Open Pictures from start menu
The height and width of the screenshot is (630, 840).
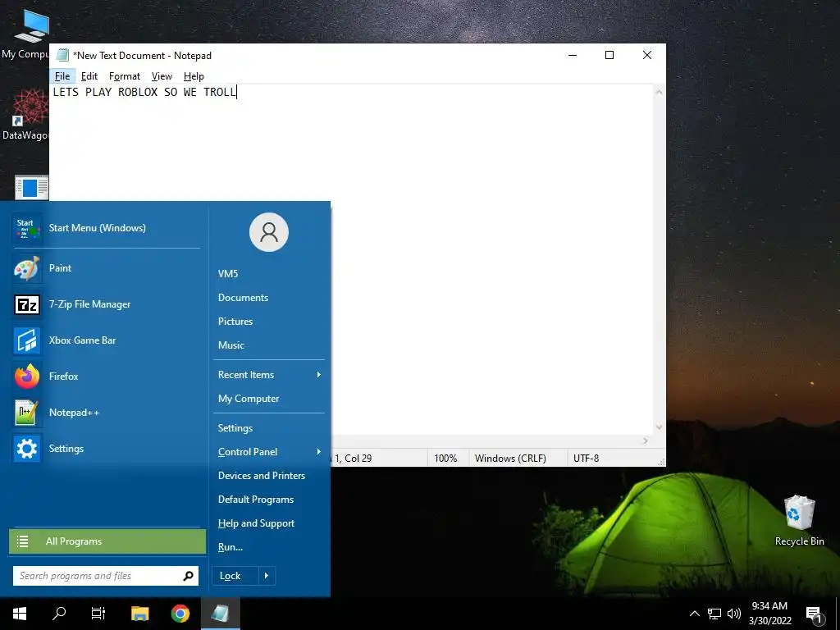[235, 322]
